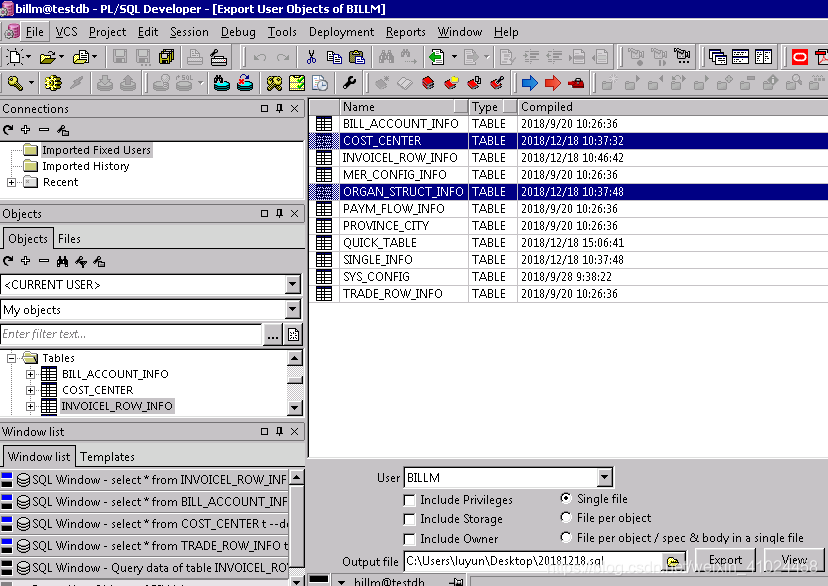This screenshot has height=586, width=828.
Task: Refresh the Connections panel
Action: pos(8,129)
